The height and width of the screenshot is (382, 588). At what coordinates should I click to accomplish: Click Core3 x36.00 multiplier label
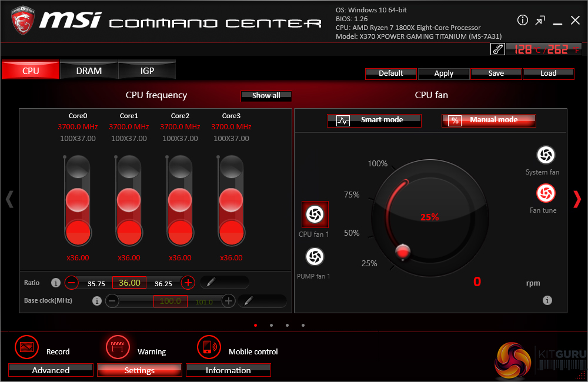tap(231, 258)
